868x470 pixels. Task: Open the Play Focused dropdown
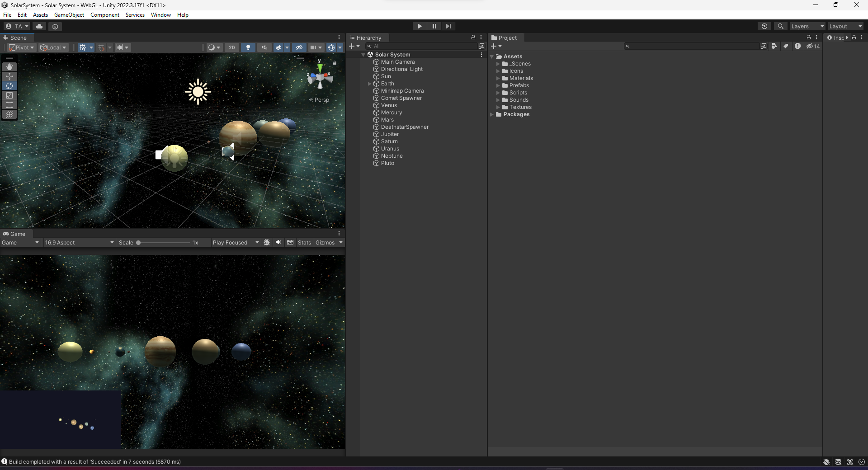pos(236,243)
